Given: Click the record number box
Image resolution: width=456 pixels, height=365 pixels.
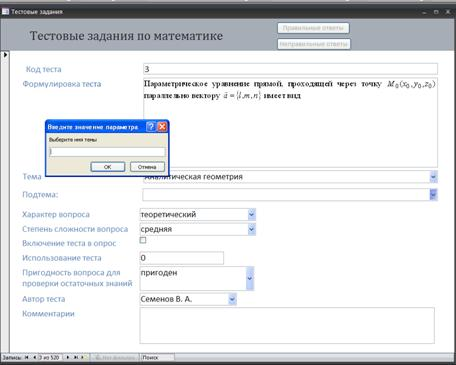Looking at the screenshot, I should (x=49, y=357).
